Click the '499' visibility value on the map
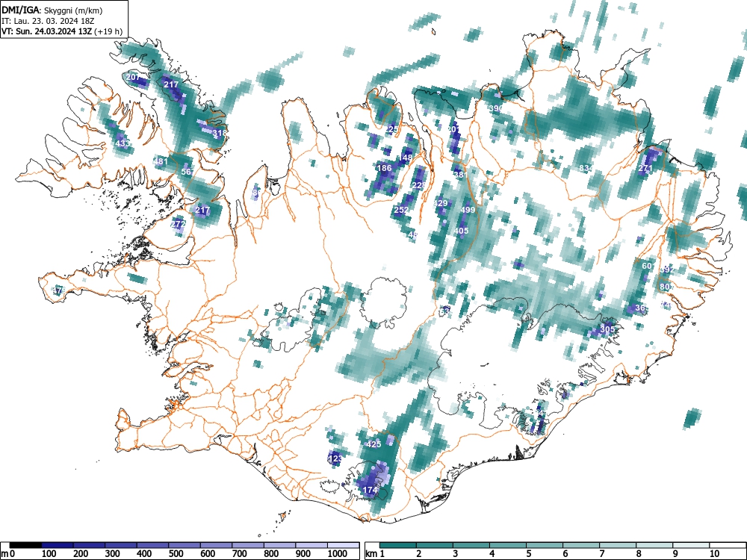Screen dimensions: 747x560 (468, 210)
